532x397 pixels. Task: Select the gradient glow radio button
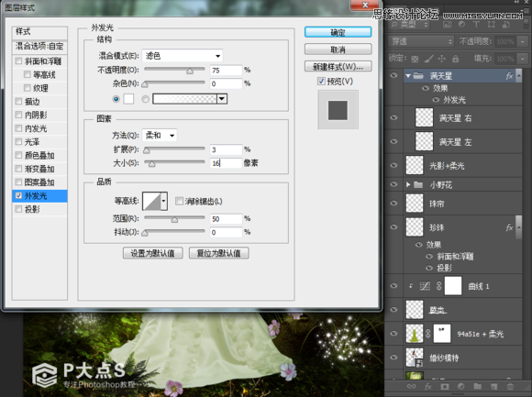pyautogui.click(x=145, y=99)
